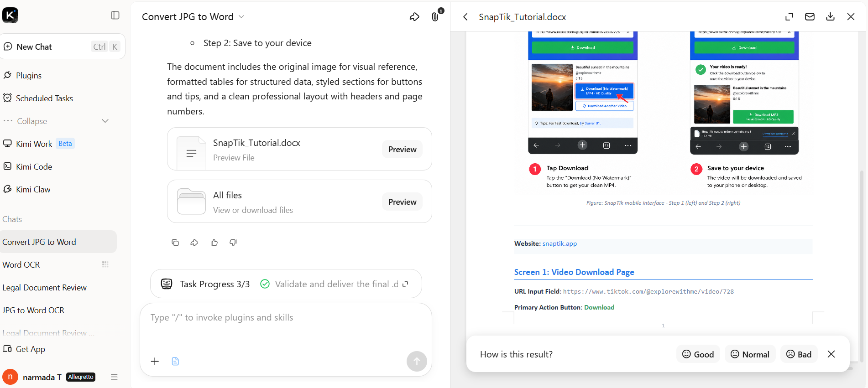Click the Screen 1: Video Download Page heading
The image size is (868, 388).
[574, 272]
